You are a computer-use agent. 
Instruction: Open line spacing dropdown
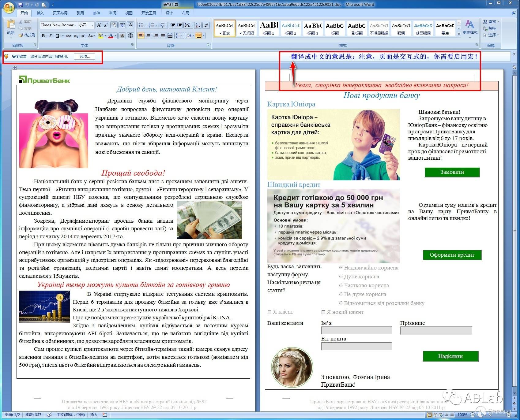[179, 36]
